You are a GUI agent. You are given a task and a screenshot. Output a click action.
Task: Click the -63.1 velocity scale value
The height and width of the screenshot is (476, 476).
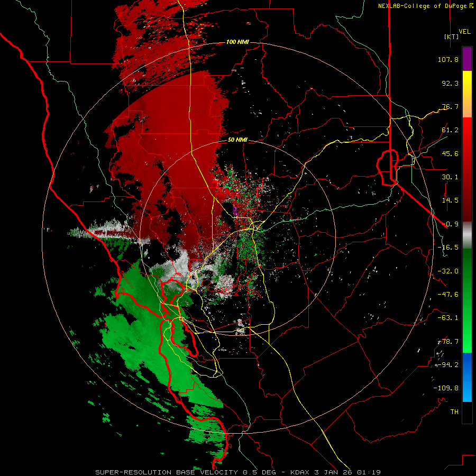click(x=448, y=318)
